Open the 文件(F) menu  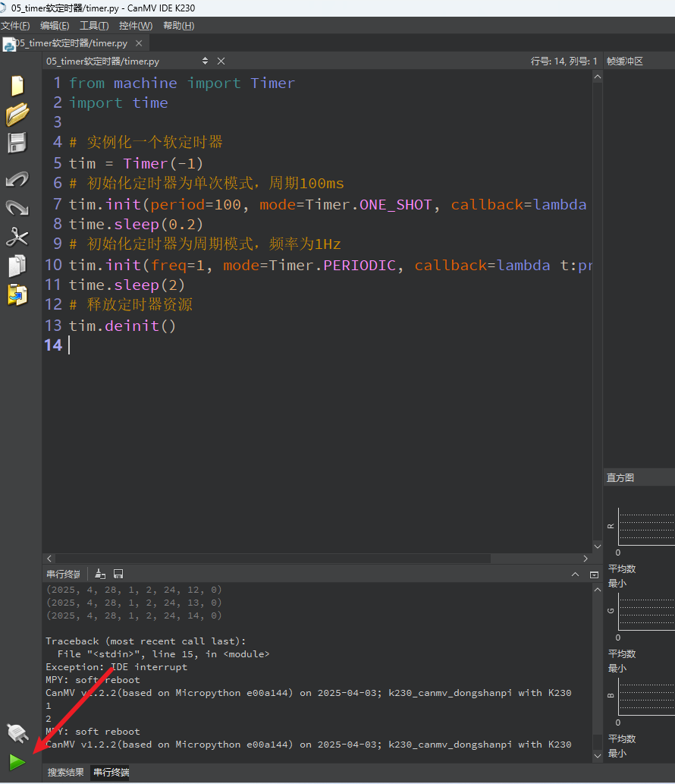tap(15, 26)
